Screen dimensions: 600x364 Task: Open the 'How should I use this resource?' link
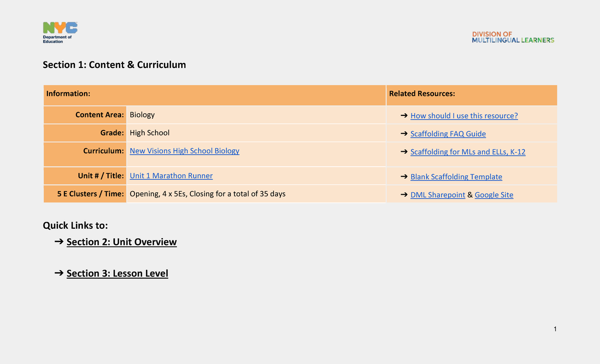(463, 116)
